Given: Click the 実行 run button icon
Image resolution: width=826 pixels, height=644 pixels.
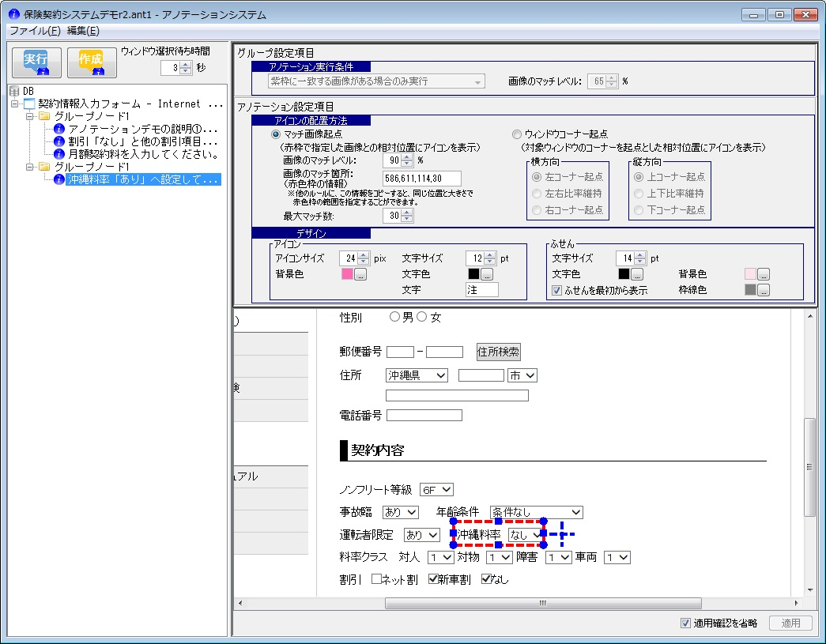Looking at the screenshot, I should click(36, 62).
